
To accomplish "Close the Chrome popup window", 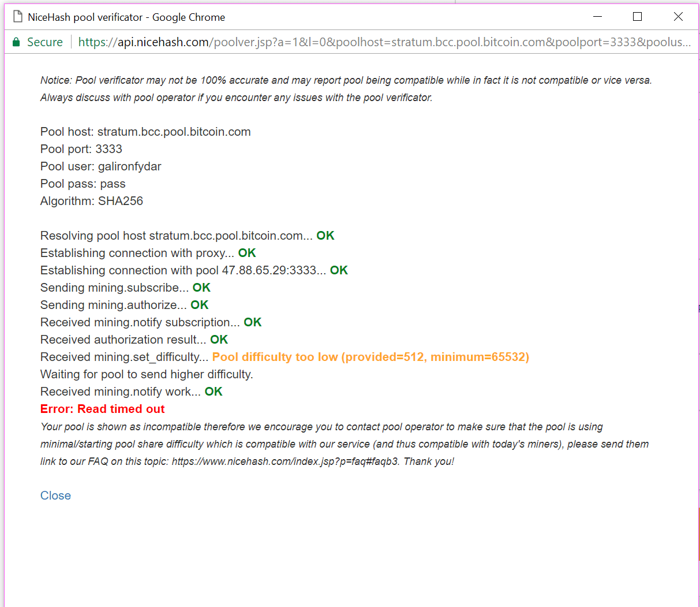I will point(678,17).
